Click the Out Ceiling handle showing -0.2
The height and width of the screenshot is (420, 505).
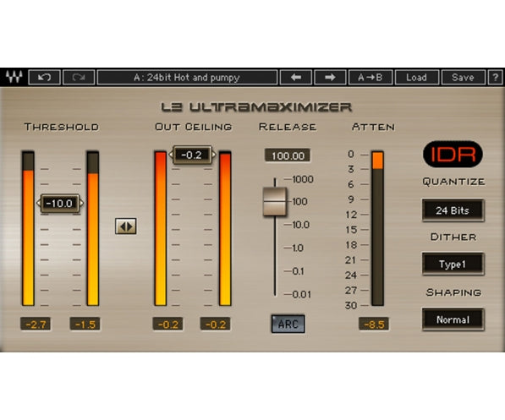192,155
